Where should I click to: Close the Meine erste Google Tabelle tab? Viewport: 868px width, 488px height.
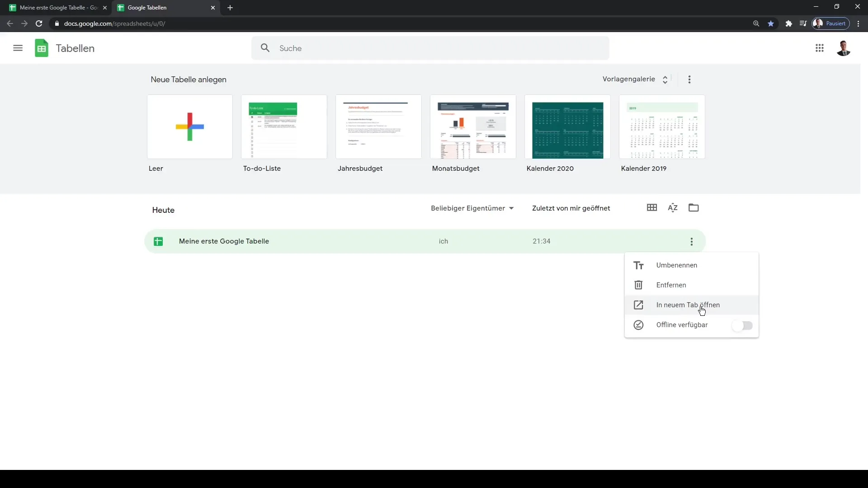pyautogui.click(x=105, y=8)
